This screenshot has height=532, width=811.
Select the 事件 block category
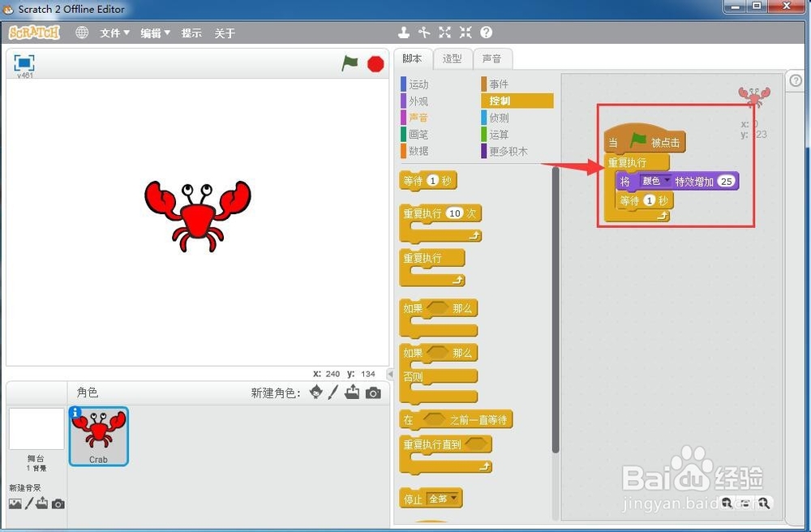[x=499, y=84]
